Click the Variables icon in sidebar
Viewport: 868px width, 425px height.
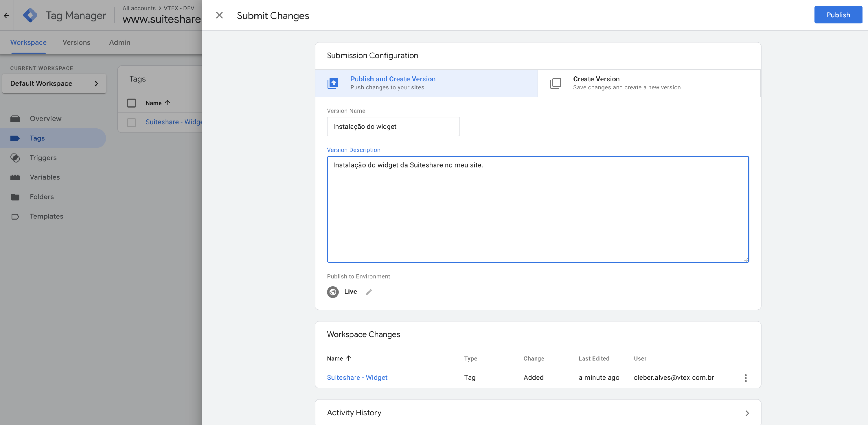[x=15, y=177]
